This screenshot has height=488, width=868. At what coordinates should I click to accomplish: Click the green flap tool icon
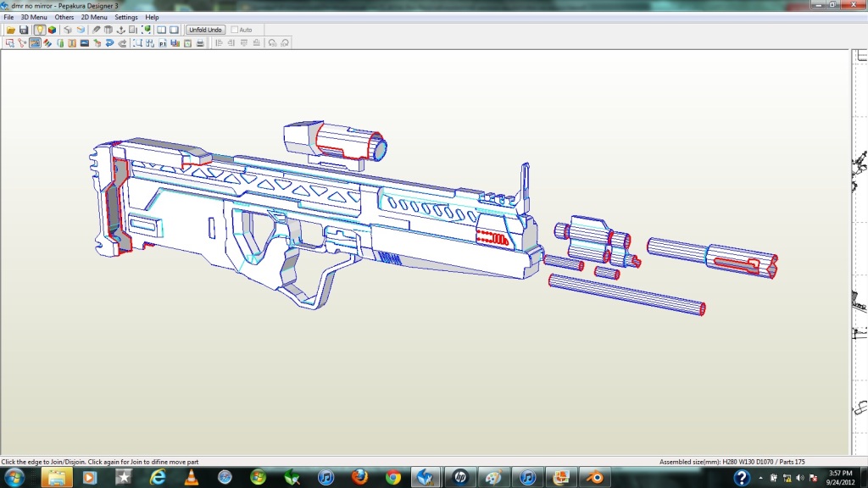[60, 43]
